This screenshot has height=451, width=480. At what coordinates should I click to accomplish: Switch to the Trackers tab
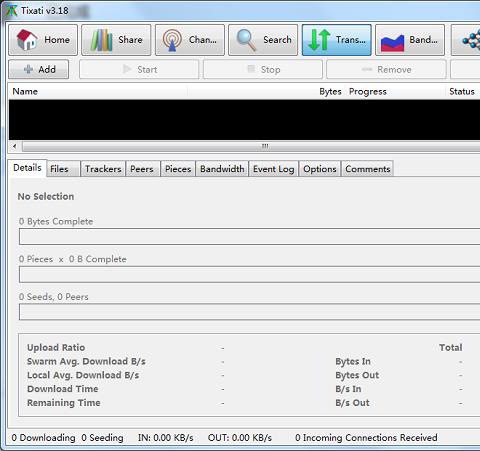pyautogui.click(x=103, y=169)
